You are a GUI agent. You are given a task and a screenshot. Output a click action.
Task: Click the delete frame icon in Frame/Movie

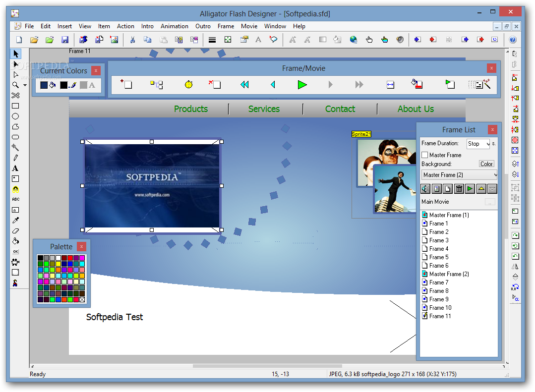click(x=215, y=84)
